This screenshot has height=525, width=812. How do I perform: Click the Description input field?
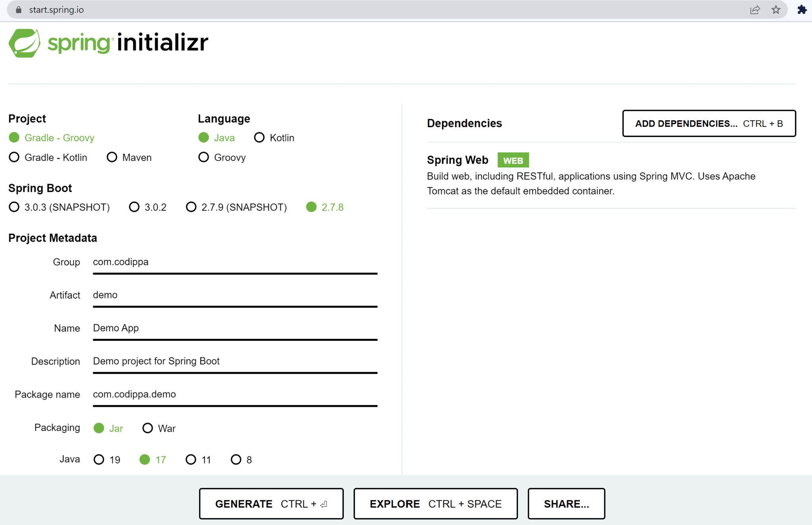click(x=235, y=361)
